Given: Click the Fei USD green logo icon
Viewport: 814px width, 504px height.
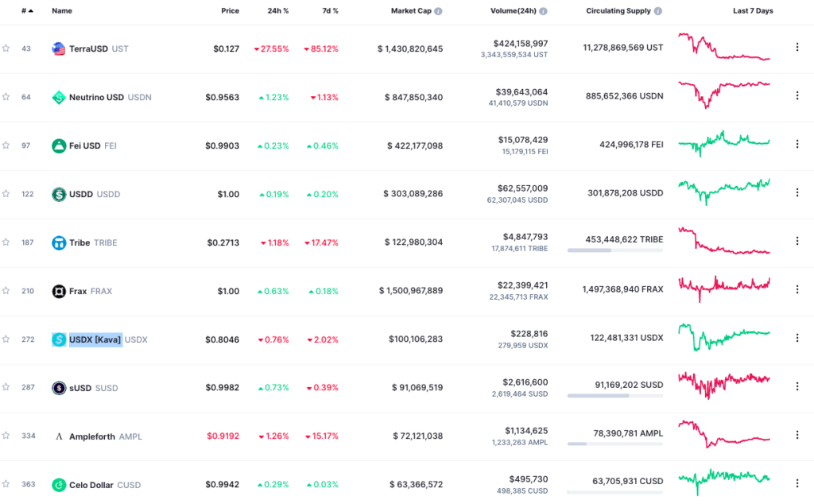Looking at the screenshot, I should (58, 145).
